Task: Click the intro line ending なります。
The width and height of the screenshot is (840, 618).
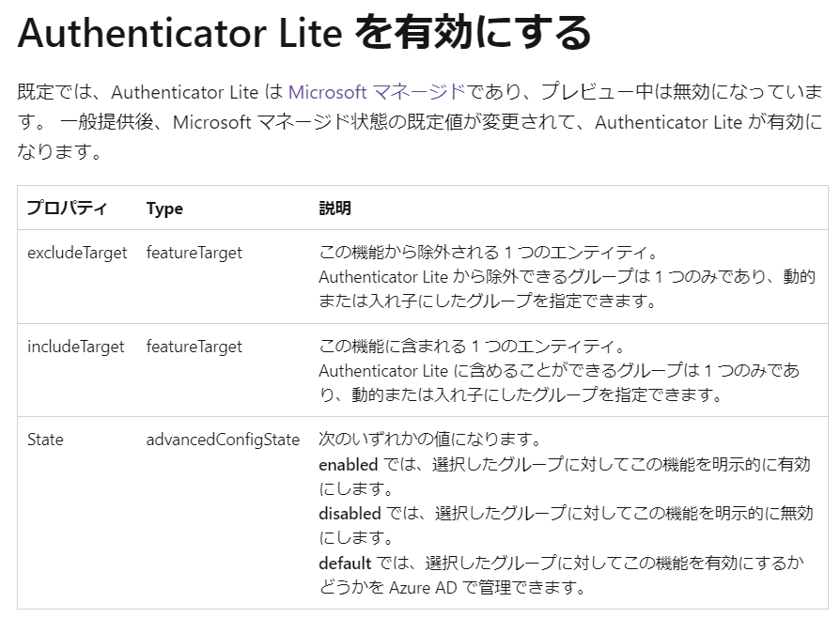Action: 59,152
